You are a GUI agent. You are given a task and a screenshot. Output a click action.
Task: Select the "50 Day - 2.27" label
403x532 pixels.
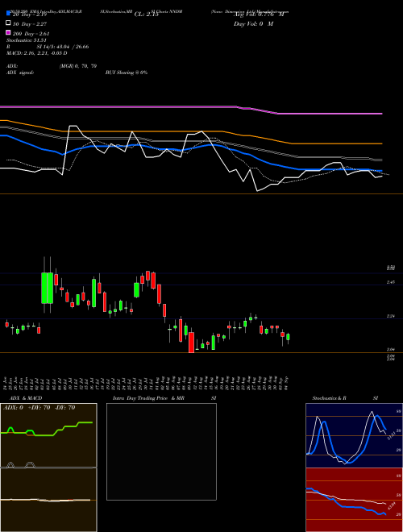pos(30,24)
